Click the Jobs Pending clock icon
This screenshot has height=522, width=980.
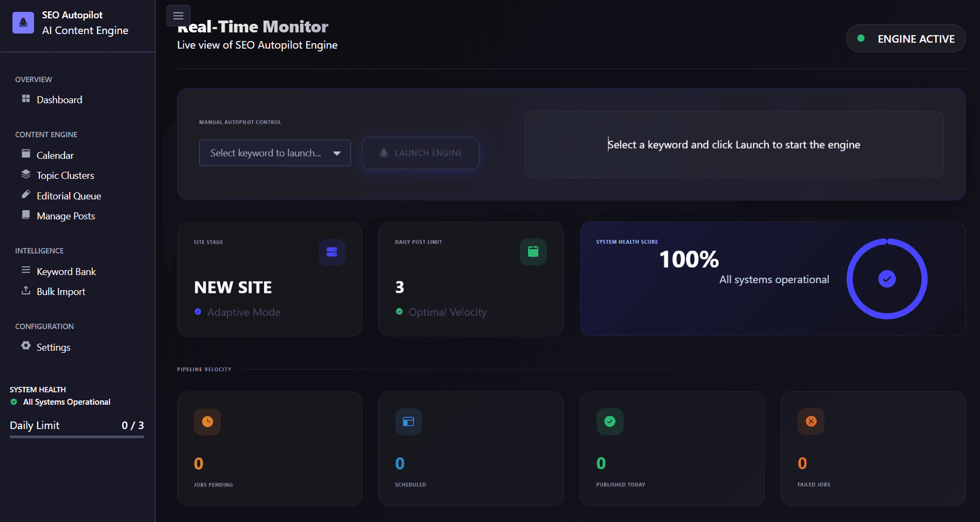[x=207, y=421]
